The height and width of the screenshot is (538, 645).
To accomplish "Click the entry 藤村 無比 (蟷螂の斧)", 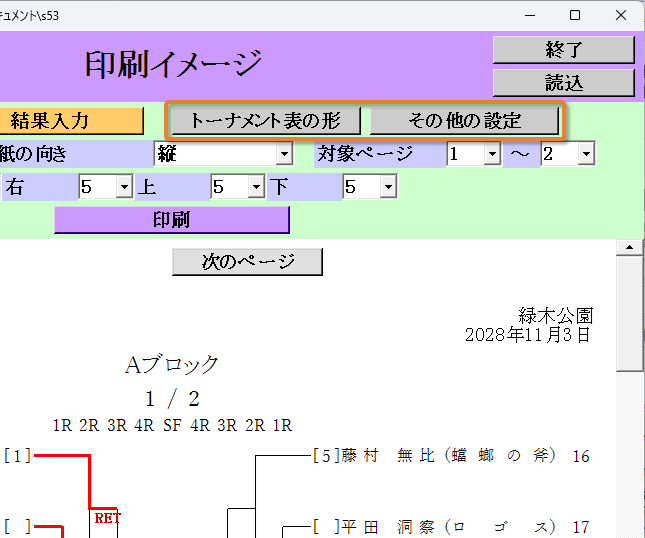I will click(x=448, y=456).
